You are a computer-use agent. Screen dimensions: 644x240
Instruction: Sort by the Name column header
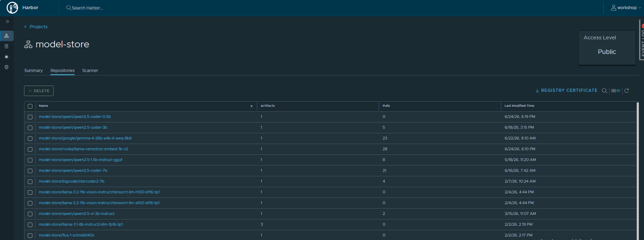click(43, 106)
